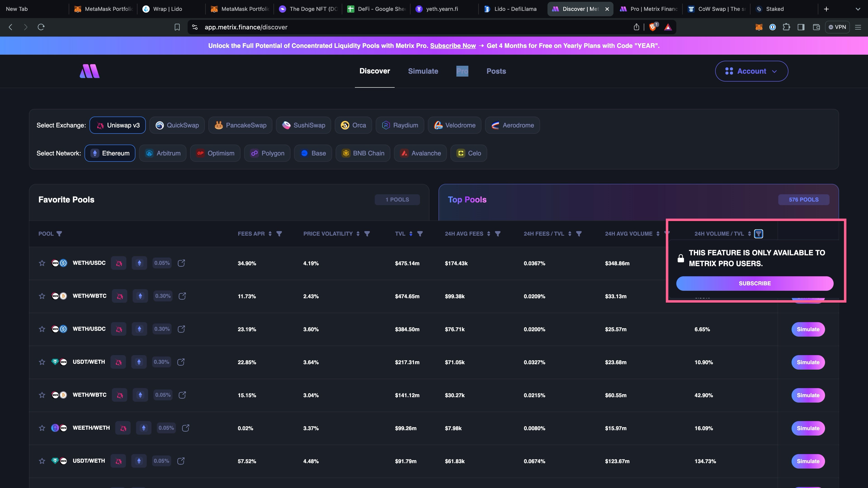Click the Fees APR filter funnel icon
The height and width of the screenshot is (488, 868).
(x=279, y=234)
